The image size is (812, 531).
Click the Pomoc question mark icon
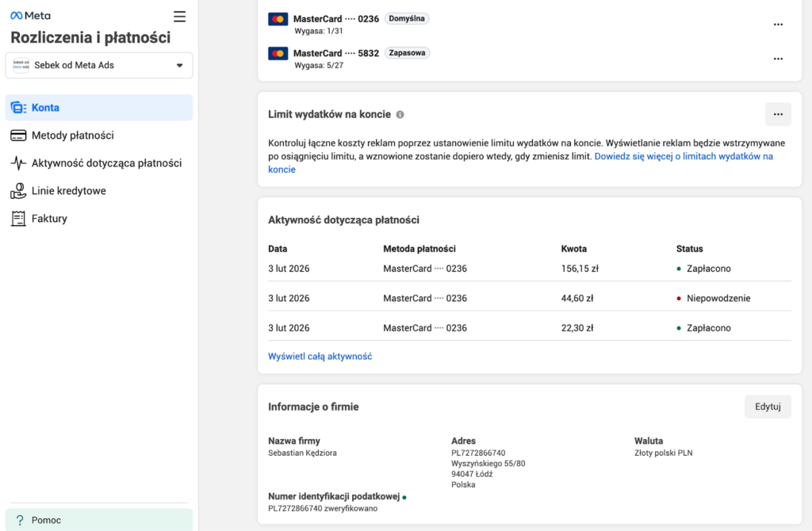tap(20, 520)
